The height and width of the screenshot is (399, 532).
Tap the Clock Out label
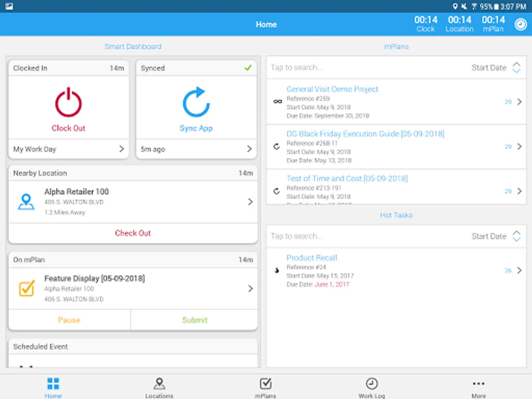tap(68, 128)
